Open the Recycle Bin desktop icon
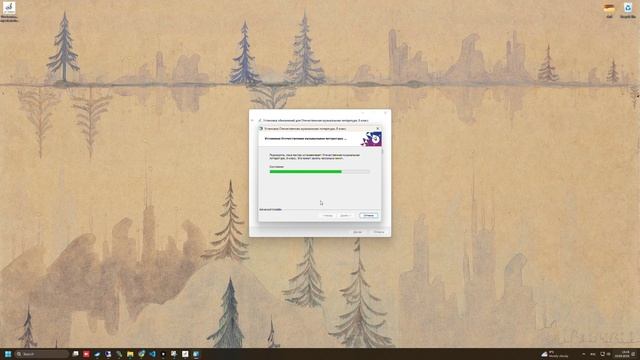This screenshot has height=360, width=640. (x=628, y=10)
